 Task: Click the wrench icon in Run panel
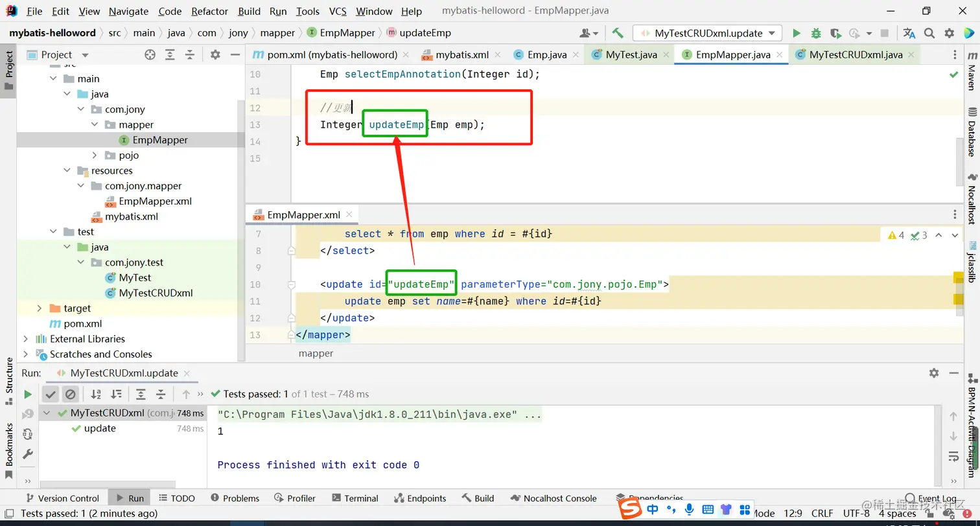(28, 454)
